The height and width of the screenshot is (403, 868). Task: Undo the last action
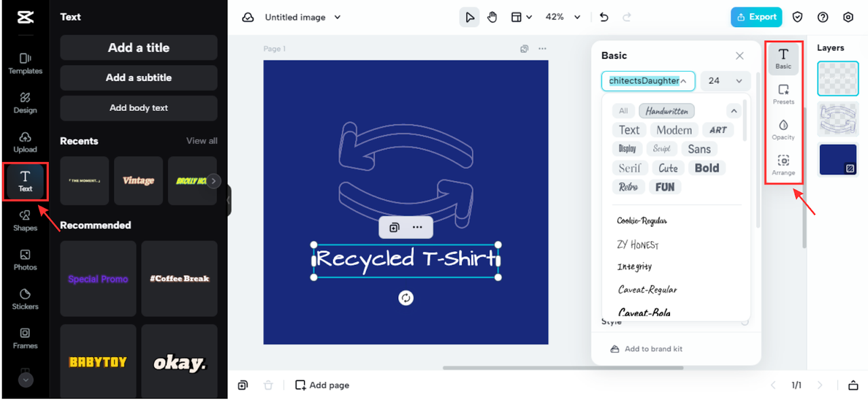604,17
